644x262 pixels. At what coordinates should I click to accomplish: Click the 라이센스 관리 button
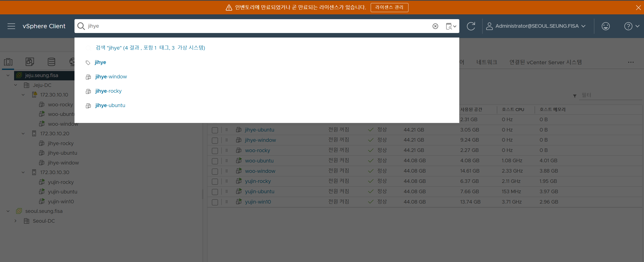389,7
